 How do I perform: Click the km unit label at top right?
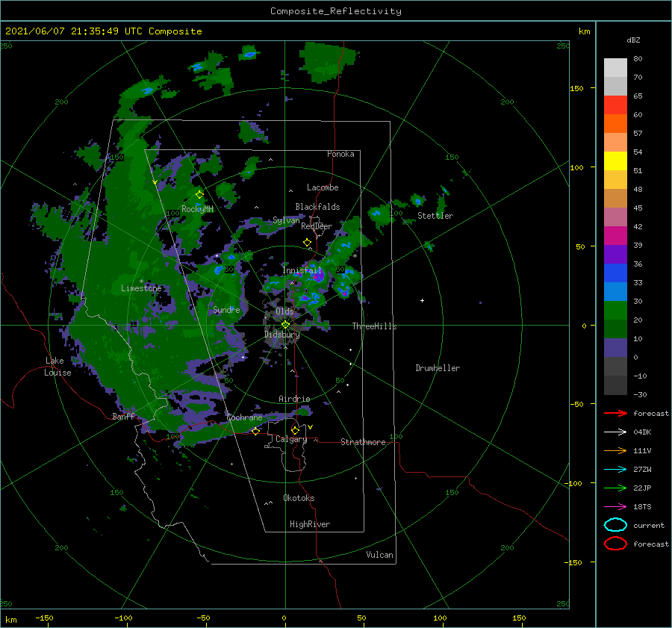coord(584,31)
